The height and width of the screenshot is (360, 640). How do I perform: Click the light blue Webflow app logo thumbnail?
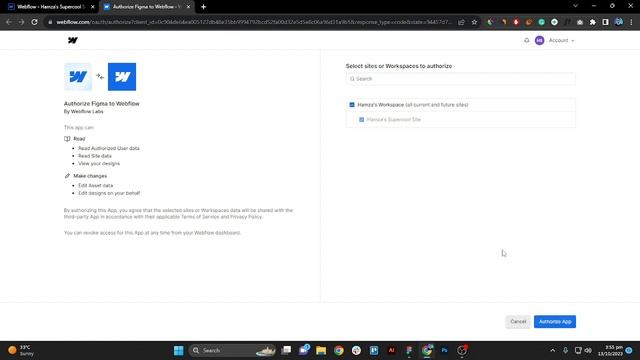tap(78, 77)
